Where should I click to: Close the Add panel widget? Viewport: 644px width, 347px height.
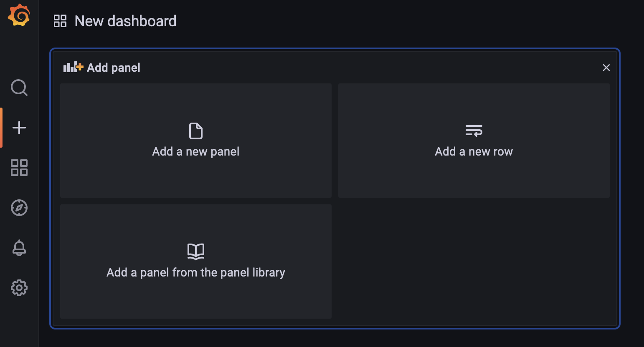pyautogui.click(x=606, y=68)
